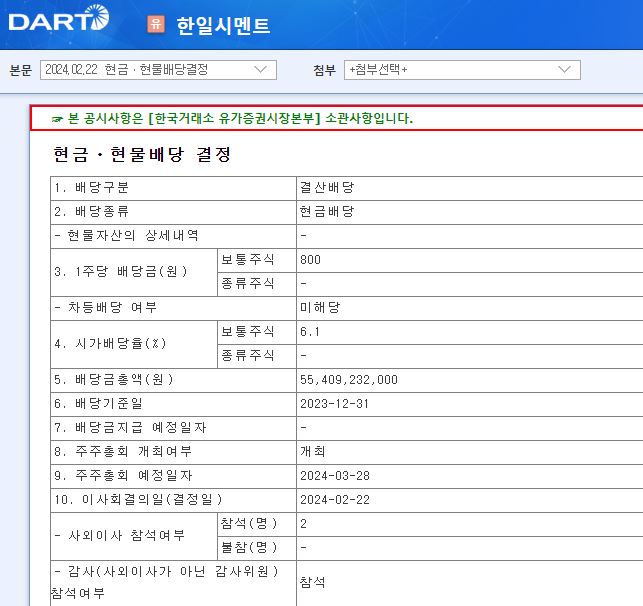Click the DART logo
This screenshot has width=643, height=606.
pyautogui.click(x=59, y=18)
